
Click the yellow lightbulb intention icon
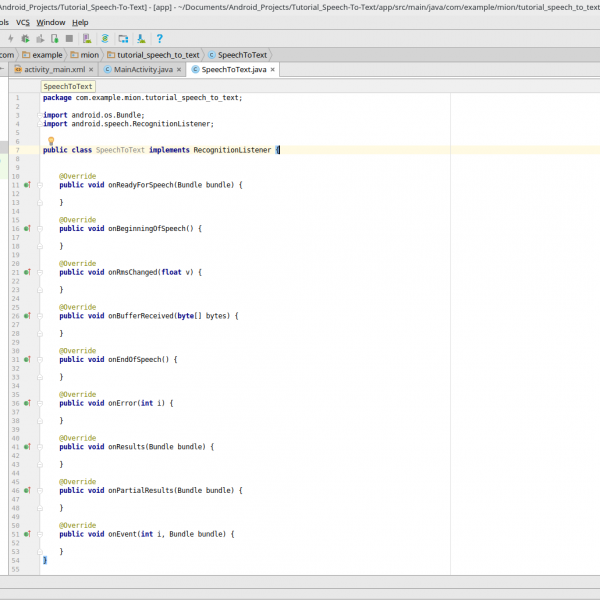tap(50, 141)
